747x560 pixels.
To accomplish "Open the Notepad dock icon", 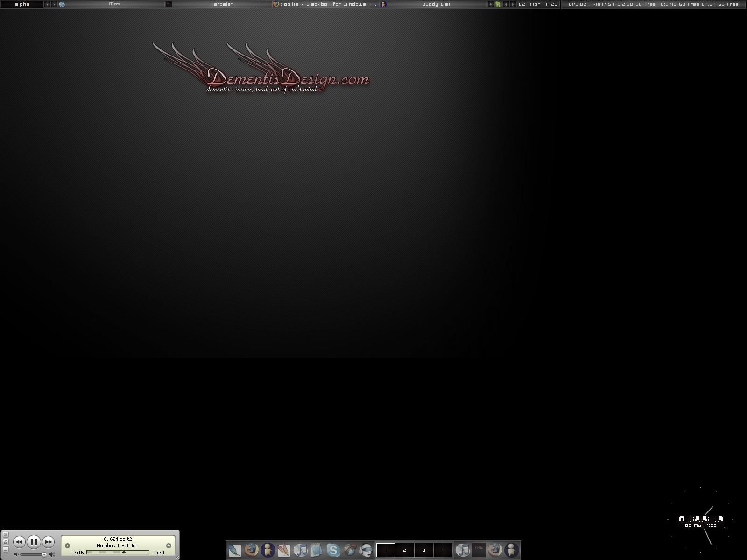I will tap(317, 550).
